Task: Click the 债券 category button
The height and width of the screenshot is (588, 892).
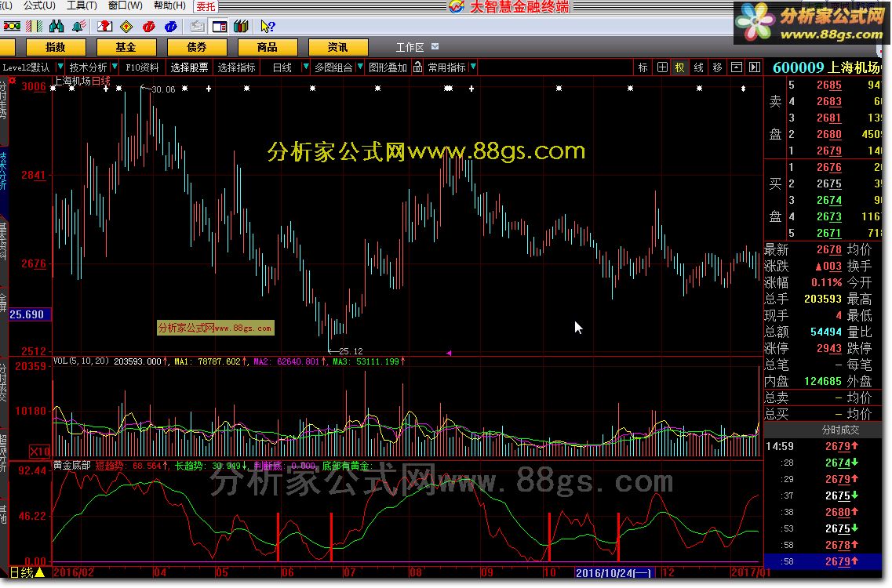Action: coord(197,47)
